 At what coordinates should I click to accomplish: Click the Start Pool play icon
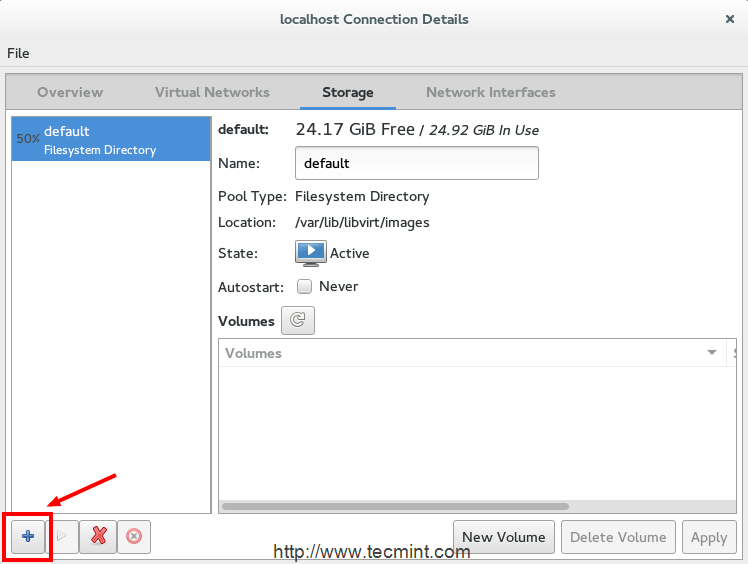tap(62, 536)
